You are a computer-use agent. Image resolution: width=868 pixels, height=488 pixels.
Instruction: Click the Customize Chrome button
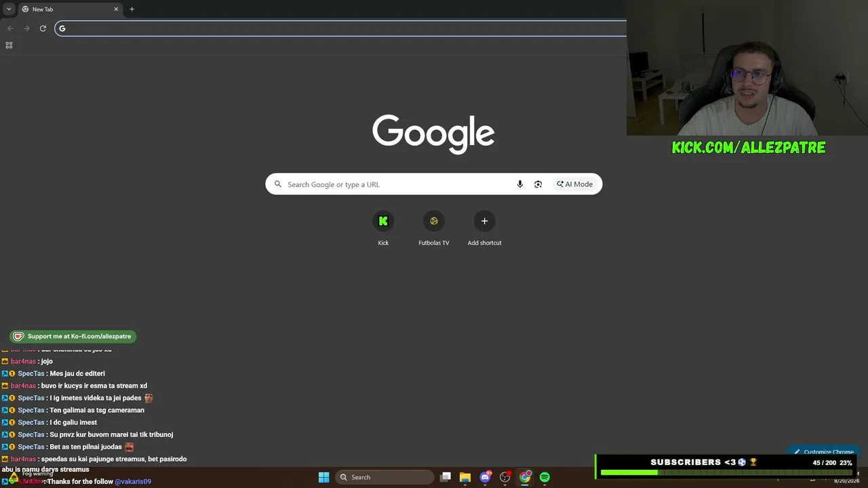coord(824,451)
